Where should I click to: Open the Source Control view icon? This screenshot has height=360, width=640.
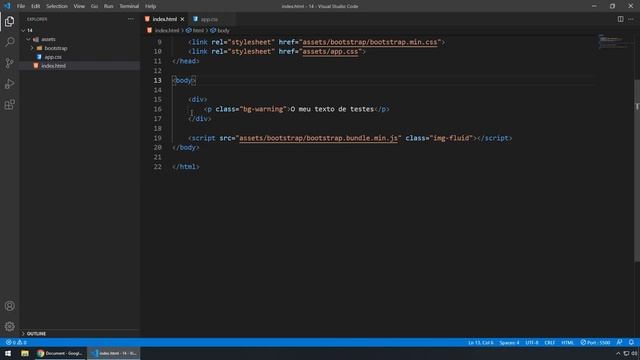9,63
